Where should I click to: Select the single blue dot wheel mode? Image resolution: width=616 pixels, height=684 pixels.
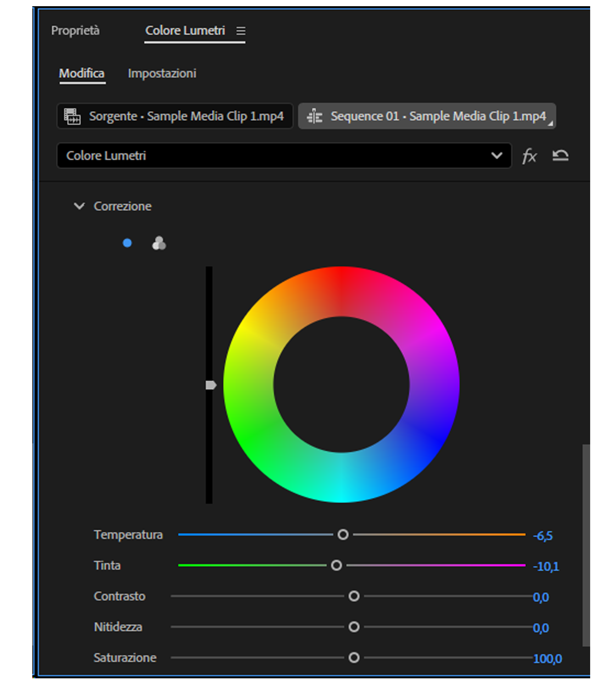pyautogui.click(x=127, y=243)
